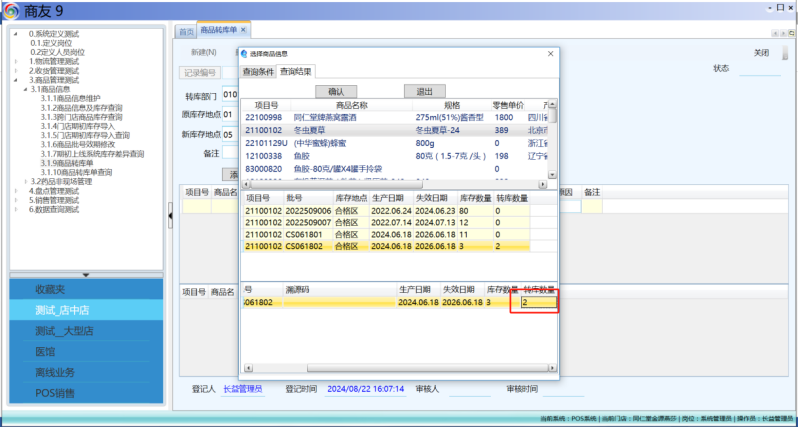Open 3.1.4门店期初库存导入

click(x=78, y=126)
